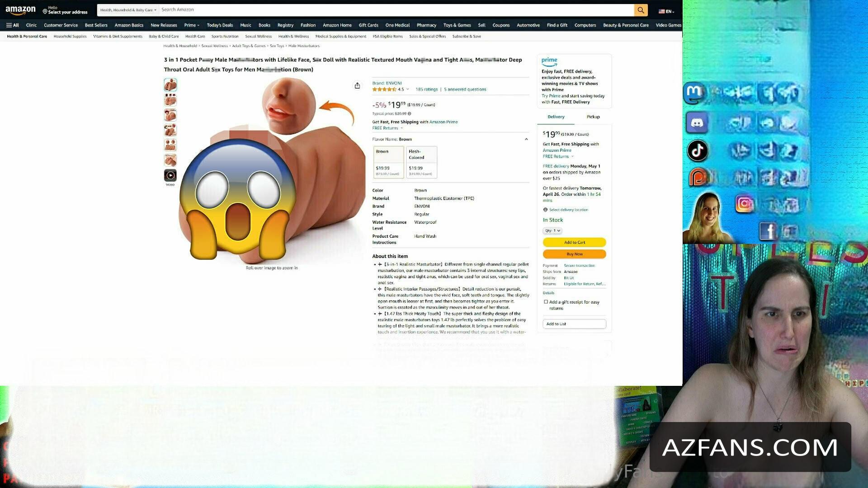Click the Select your address location pin
This screenshot has height=488, width=868.
click(45, 12)
